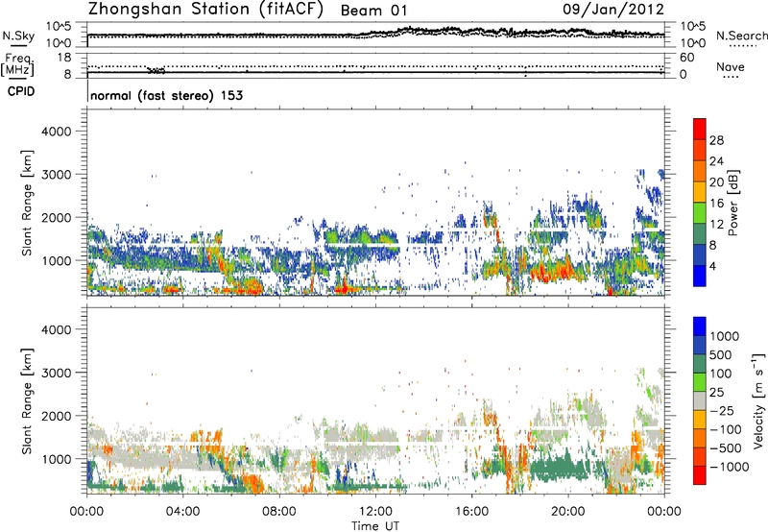Click the 'Zhongshan Station (fitACF)' title text
768x532 pixels.
coord(205,10)
